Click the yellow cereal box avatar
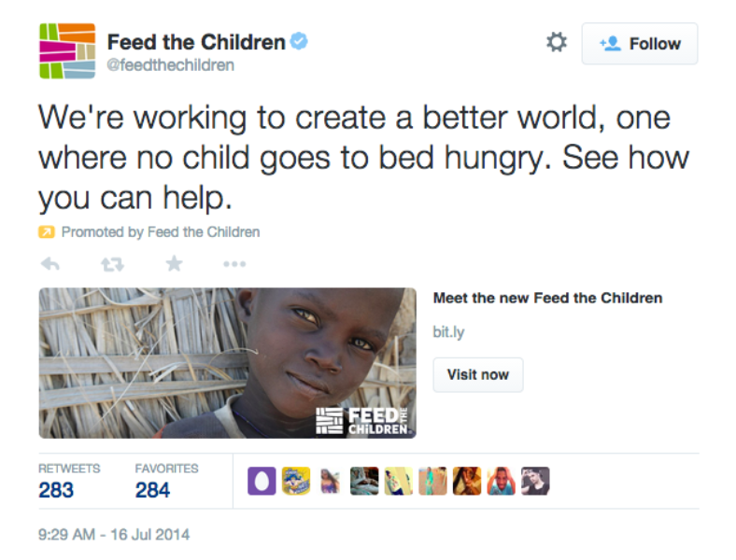This screenshot has width=736, height=560. (x=296, y=481)
